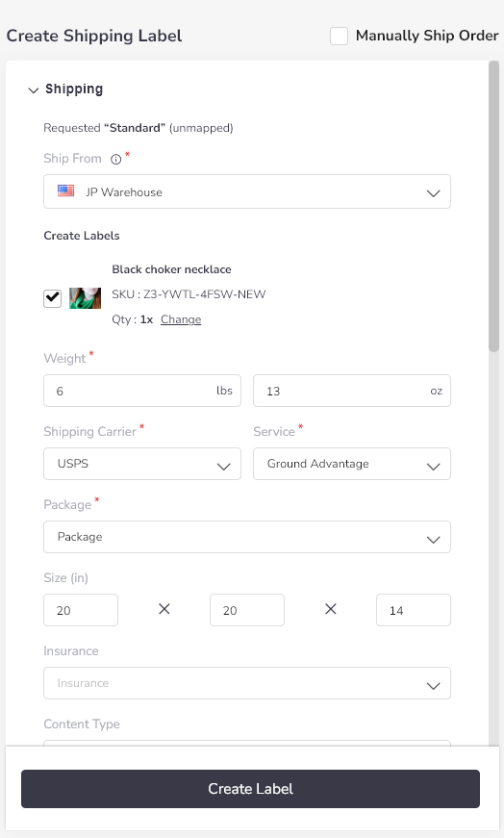Click the vertical scrollbar of the form
504x838 pixels.
(493, 206)
